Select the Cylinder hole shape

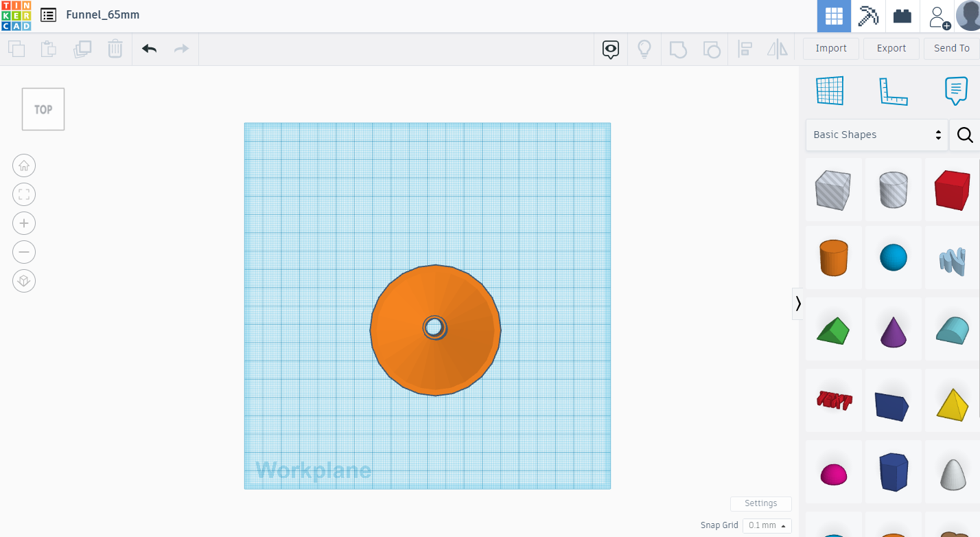[x=894, y=190]
